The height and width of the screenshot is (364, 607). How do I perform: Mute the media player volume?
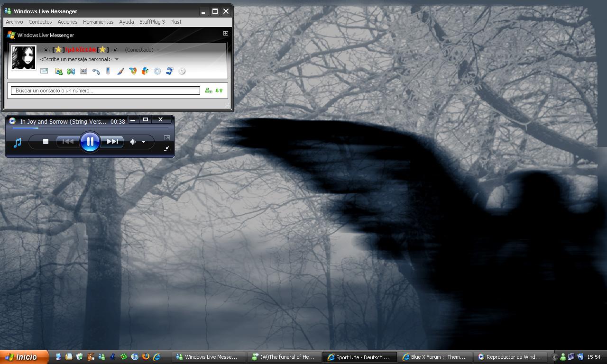pos(133,142)
